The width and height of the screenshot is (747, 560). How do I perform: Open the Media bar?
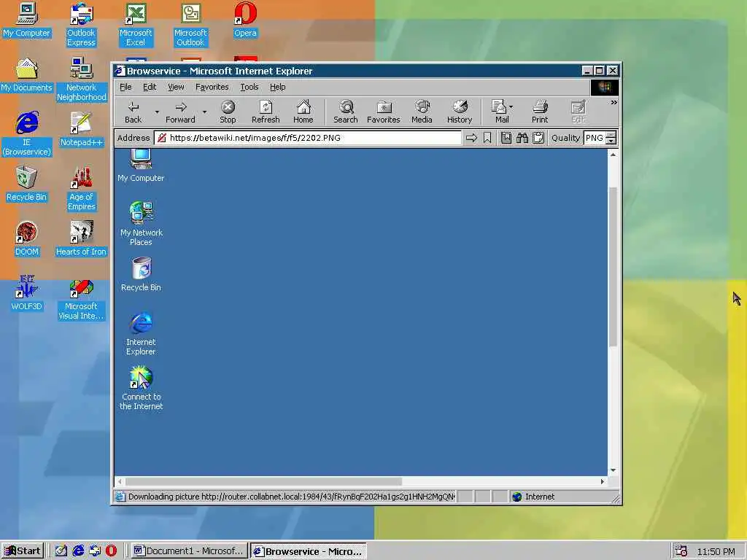[422, 112]
